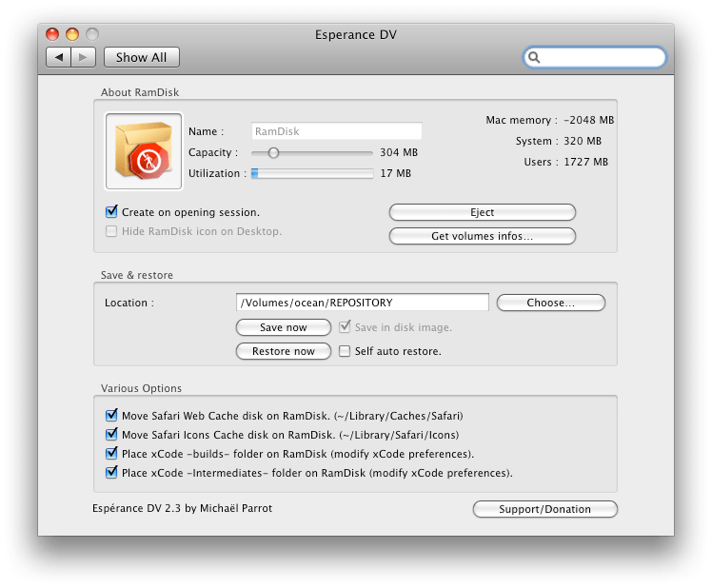Click the Esperance DV window title
The image size is (712, 588).
[356, 35]
